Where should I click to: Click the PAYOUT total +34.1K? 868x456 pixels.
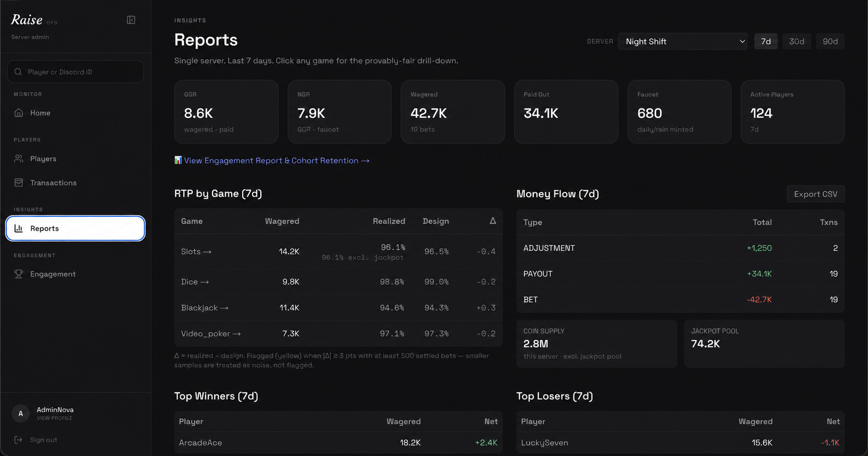(759, 274)
